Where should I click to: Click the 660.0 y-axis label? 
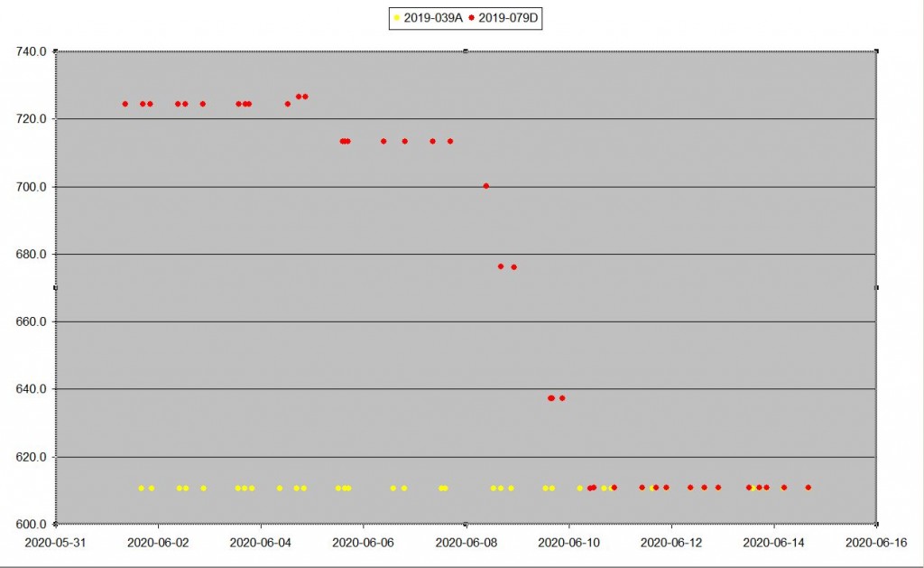tap(31, 321)
